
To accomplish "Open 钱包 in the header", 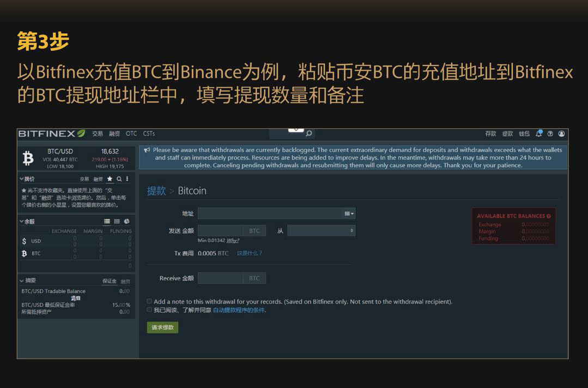I will click(x=524, y=134).
